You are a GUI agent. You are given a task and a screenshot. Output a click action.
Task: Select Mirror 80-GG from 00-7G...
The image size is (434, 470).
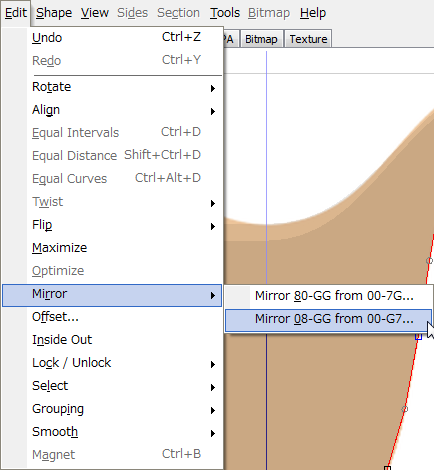(x=329, y=296)
